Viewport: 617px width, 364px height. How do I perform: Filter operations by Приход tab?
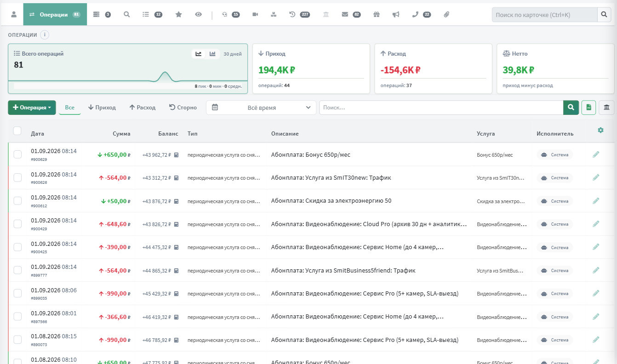(x=102, y=108)
